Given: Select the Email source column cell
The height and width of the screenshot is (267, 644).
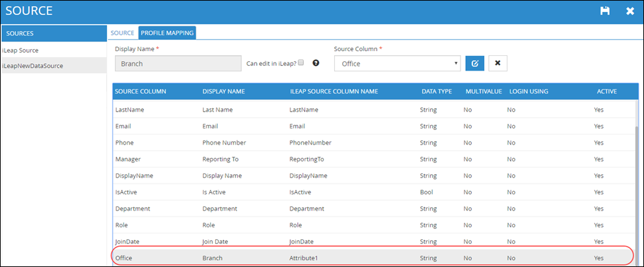Looking at the screenshot, I should 123,126.
